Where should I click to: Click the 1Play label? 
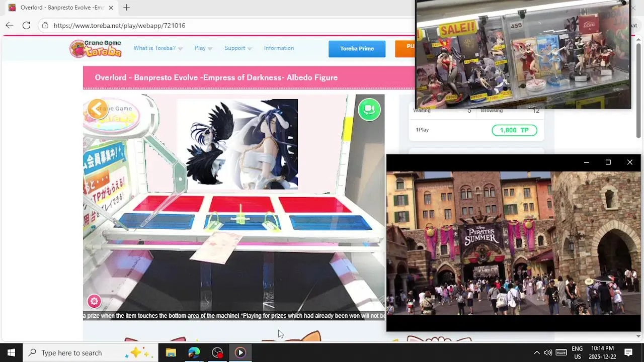(x=422, y=130)
